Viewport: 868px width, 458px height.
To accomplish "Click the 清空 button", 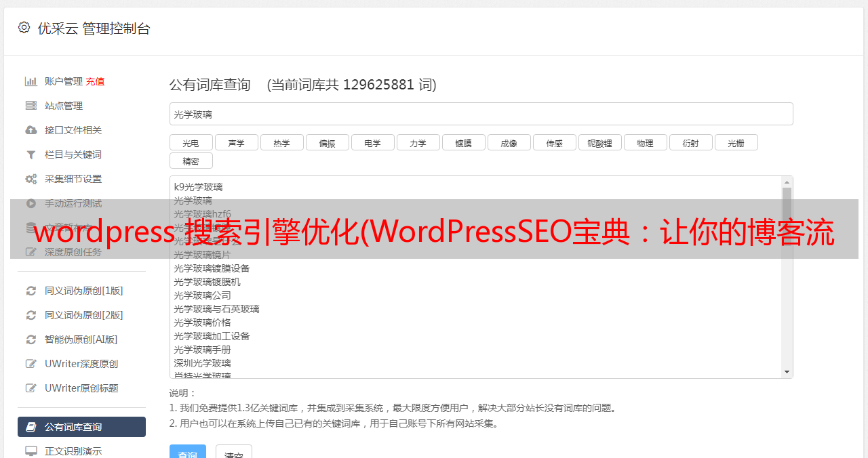I will pos(234,452).
